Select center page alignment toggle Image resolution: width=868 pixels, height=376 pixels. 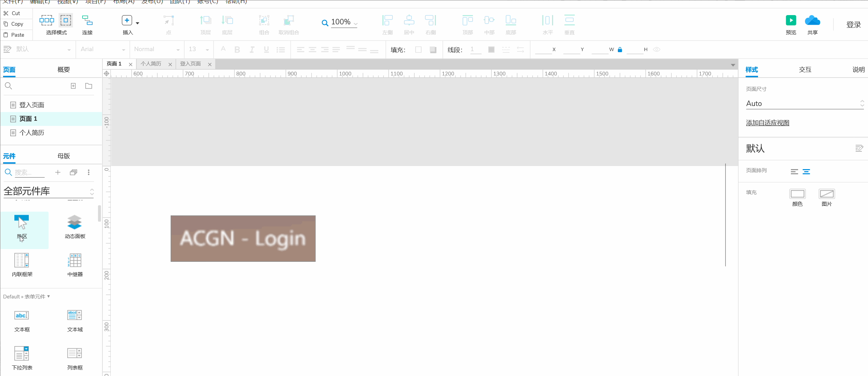tap(806, 172)
